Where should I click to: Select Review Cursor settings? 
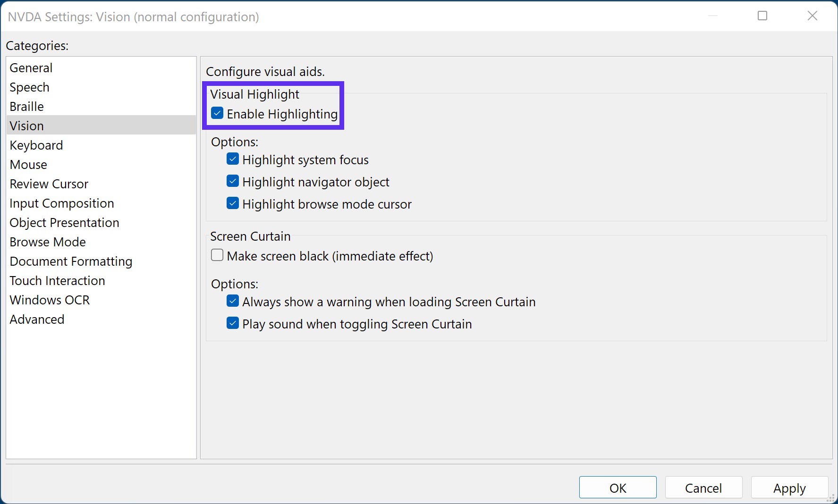pyautogui.click(x=49, y=184)
